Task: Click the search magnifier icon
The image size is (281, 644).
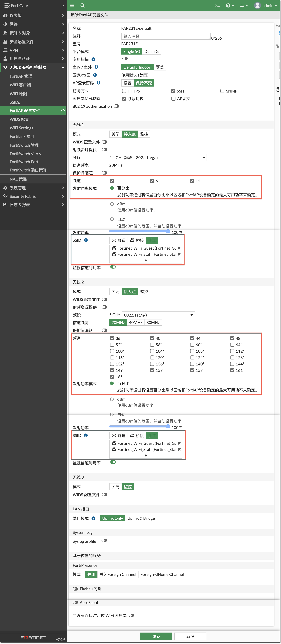Action: tap(82, 5)
